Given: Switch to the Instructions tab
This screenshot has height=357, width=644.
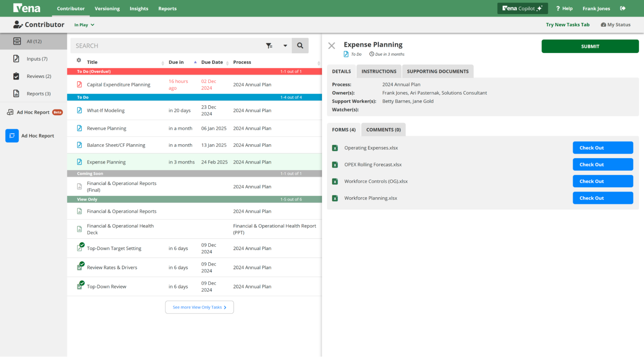Looking at the screenshot, I should 379,71.
